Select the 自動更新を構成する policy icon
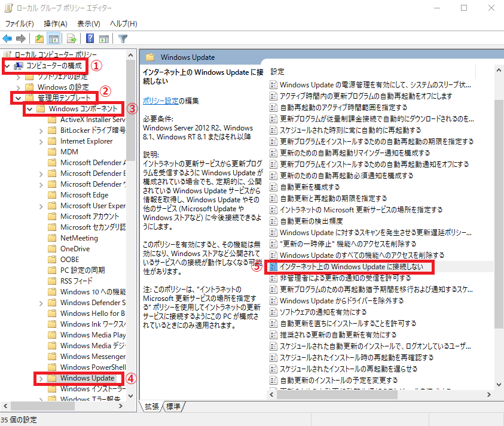 tap(274, 187)
